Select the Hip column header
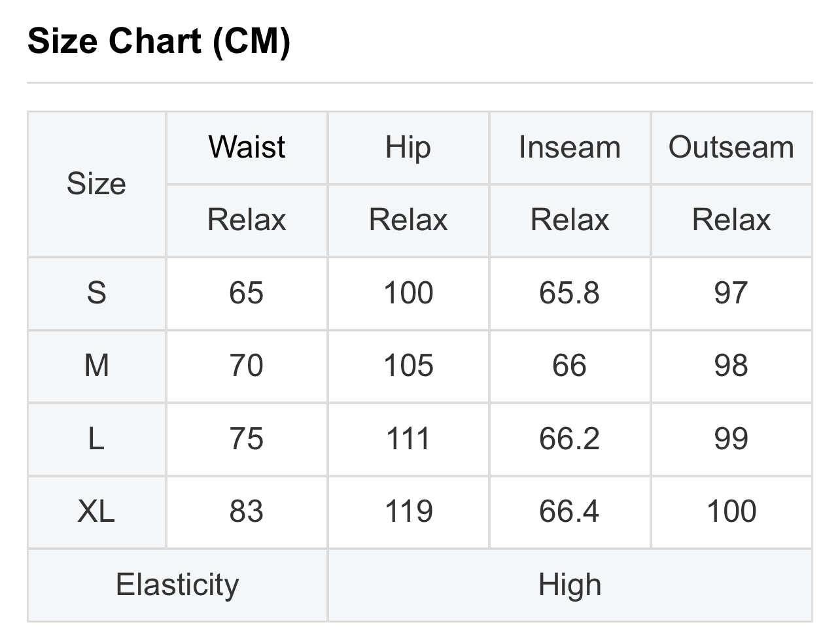The image size is (840, 633). click(408, 147)
